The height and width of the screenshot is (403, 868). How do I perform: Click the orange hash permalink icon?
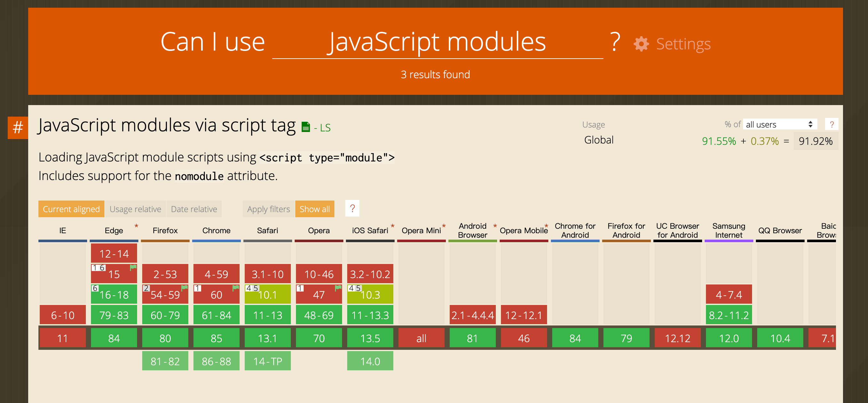pos(18,128)
